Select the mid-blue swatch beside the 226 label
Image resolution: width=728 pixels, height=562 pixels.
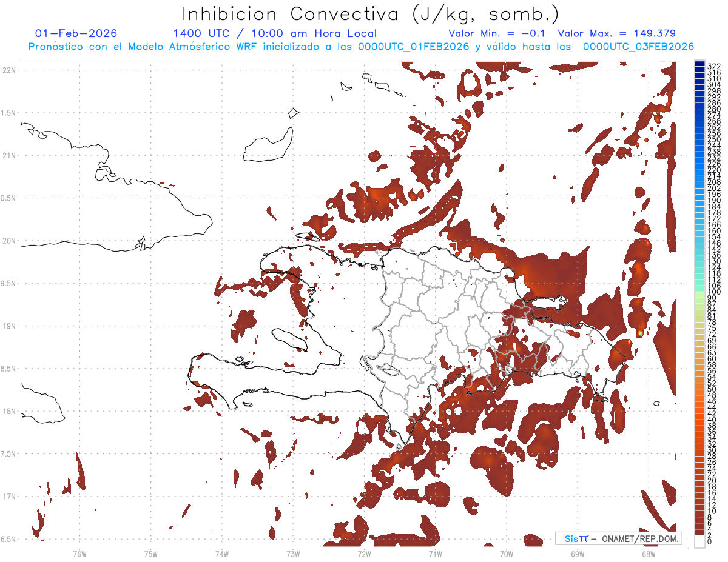coord(699,166)
